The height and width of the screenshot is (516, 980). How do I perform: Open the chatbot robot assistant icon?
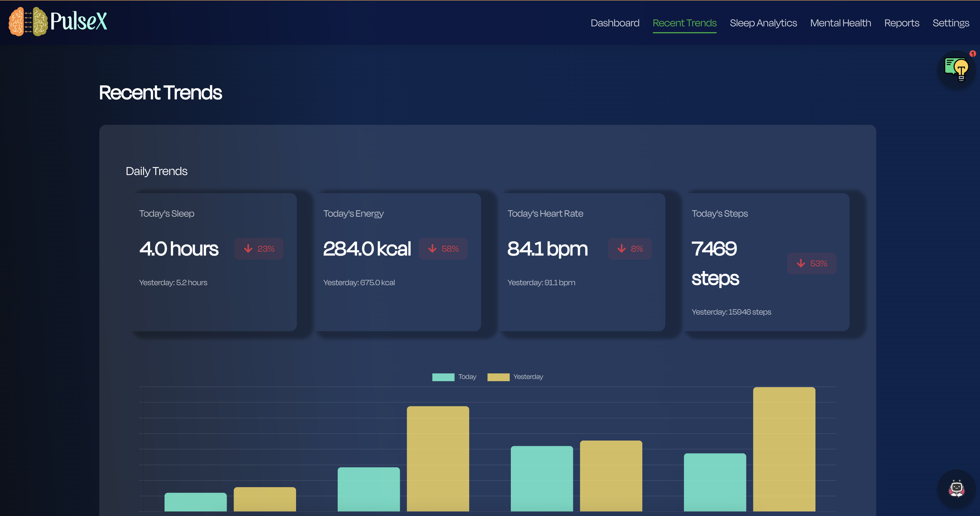click(x=956, y=489)
